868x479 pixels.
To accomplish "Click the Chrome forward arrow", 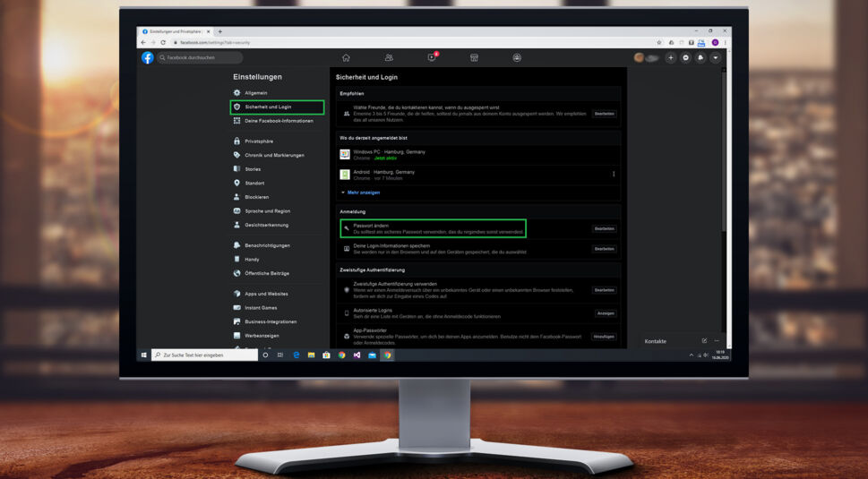I will pos(153,43).
